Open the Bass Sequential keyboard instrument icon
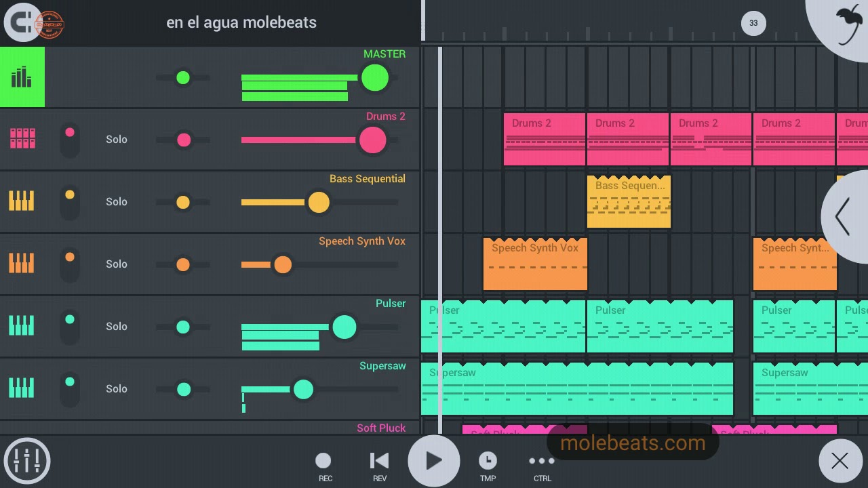This screenshot has width=868, height=488. point(22,201)
